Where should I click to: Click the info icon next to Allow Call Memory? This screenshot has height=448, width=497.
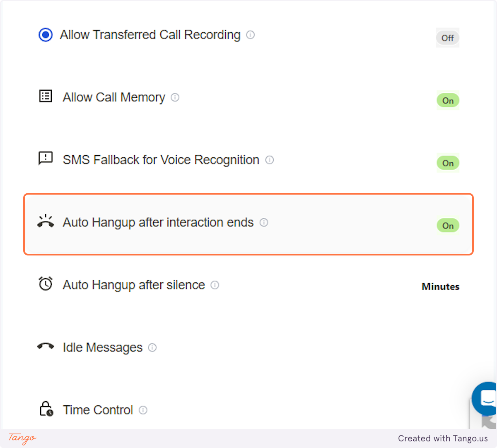175,97
